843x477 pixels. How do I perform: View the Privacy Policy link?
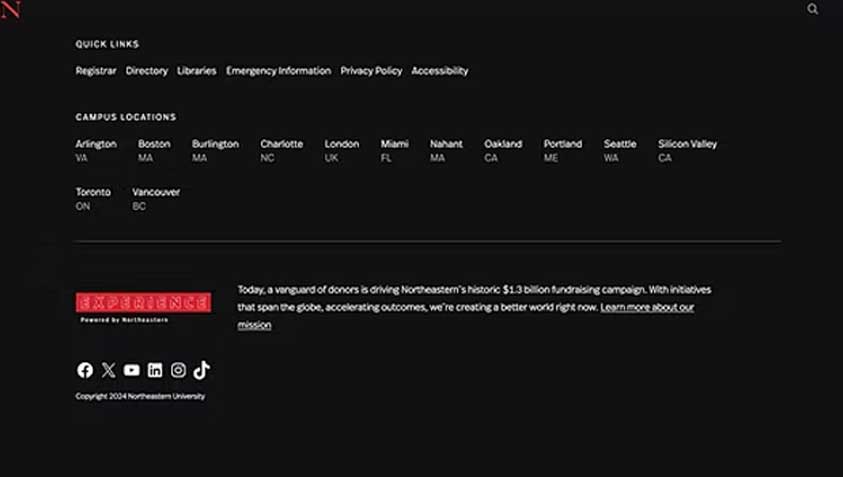pyautogui.click(x=371, y=71)
